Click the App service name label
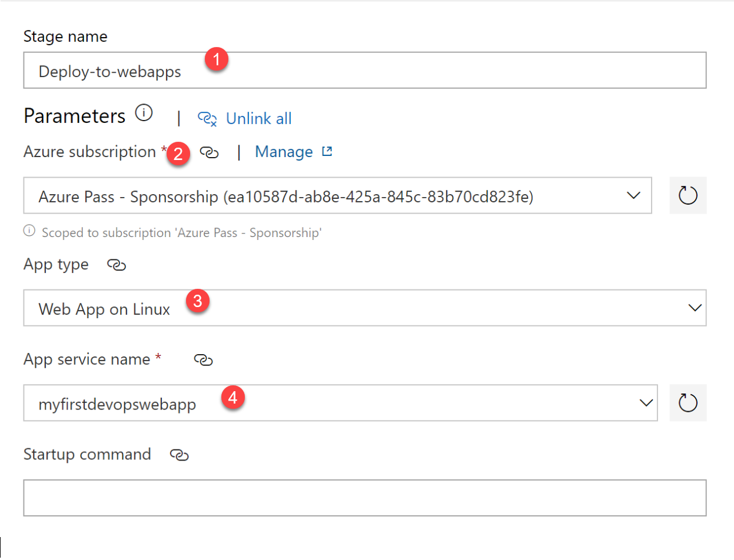 point(87,359)
